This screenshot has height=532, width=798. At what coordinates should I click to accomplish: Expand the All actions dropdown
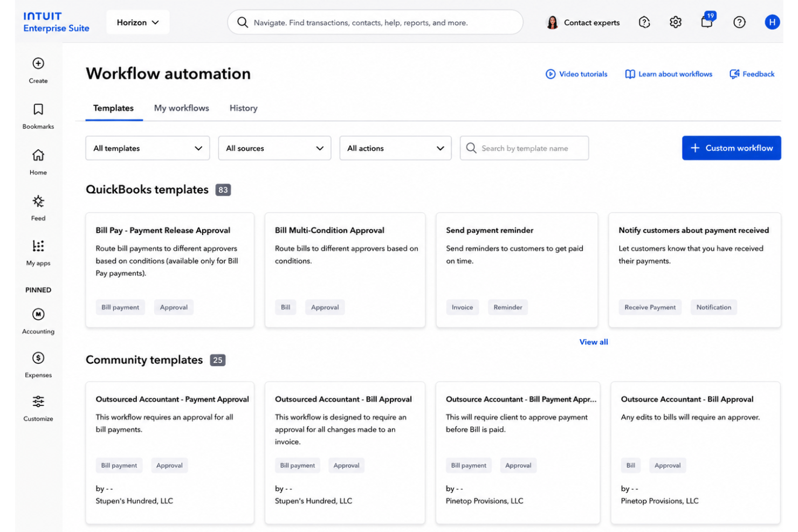coord(395,148)
